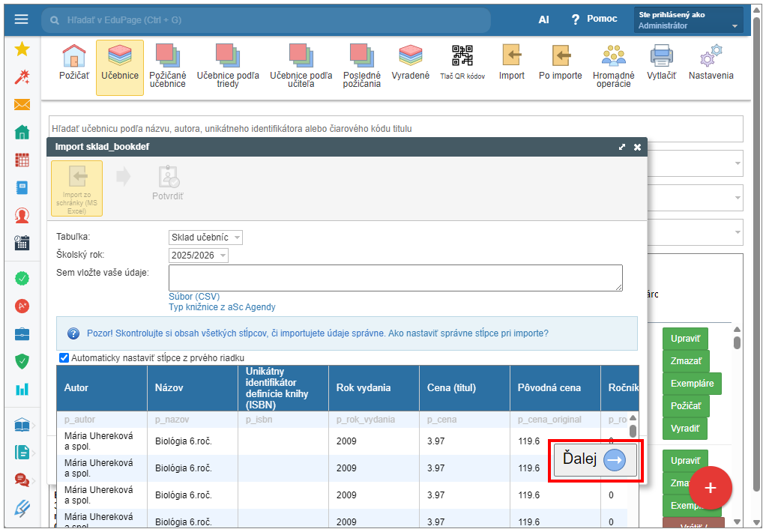Click the favorites star in sidebar
Viewport: 766px width, 532px height.
coord(22,49)
